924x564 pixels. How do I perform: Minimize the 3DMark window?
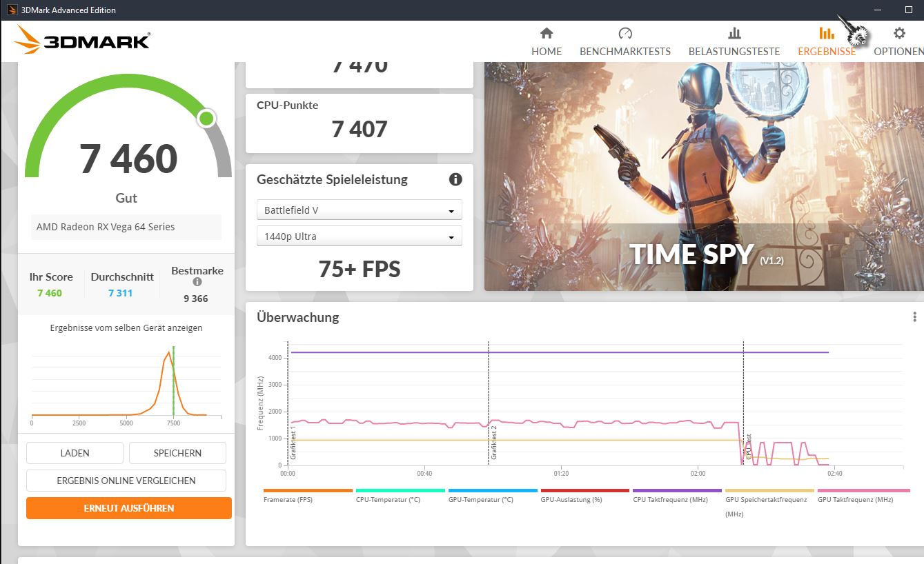878,10
